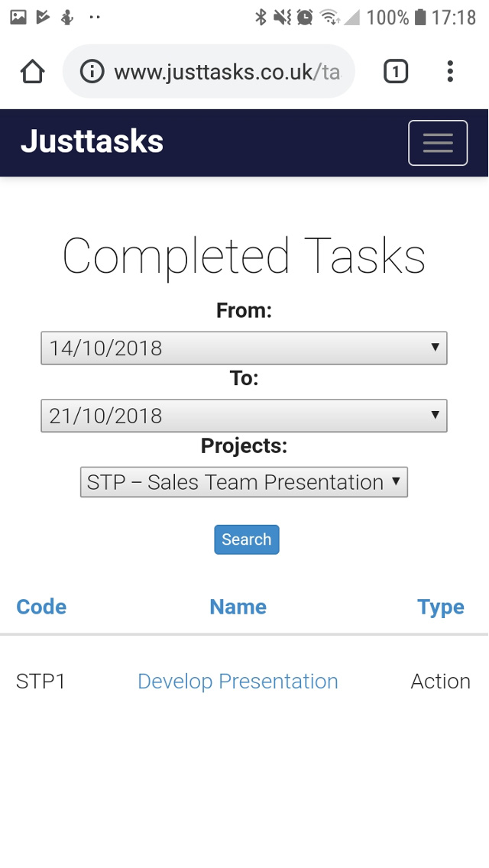Tap the Bluetooth status bar icon
The image size is (489, 868).
[x=261, y=17]
